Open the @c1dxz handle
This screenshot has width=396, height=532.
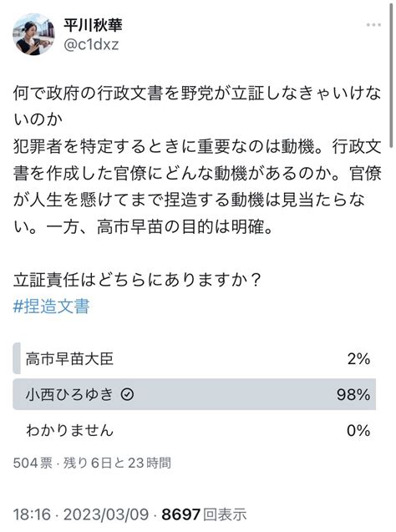tap(91, 44)
